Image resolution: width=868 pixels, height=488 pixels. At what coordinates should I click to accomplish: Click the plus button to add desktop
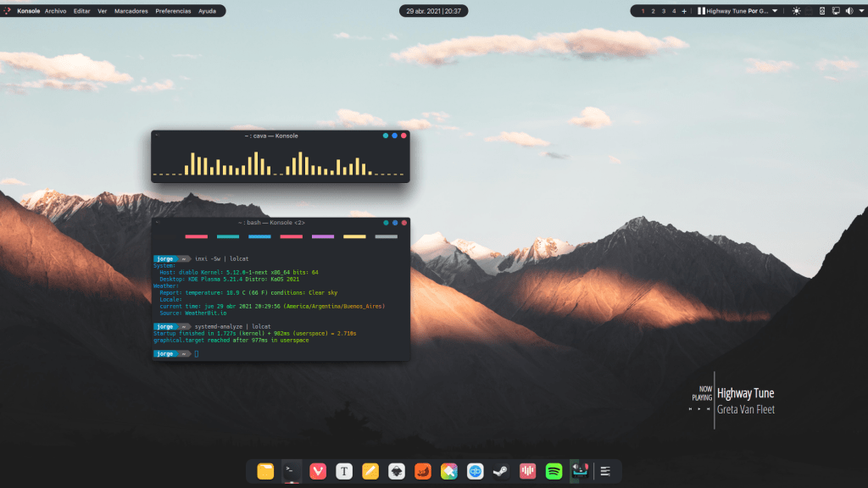pyautogui.click(x=684, y=11)
